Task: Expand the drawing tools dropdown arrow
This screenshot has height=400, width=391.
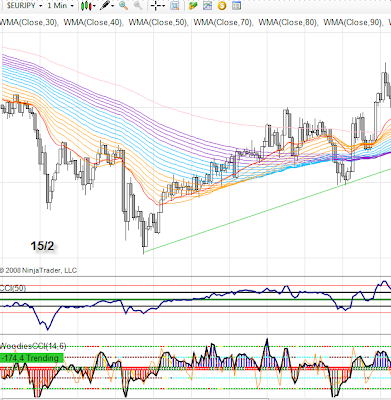Action: 113,6
